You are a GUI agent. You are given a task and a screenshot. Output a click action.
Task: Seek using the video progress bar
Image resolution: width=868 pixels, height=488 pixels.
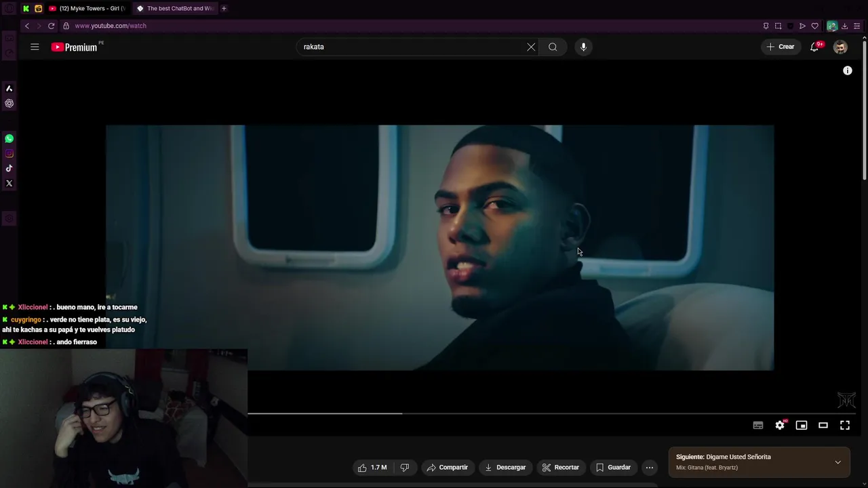pyautogui.click(x=553, y=413)
